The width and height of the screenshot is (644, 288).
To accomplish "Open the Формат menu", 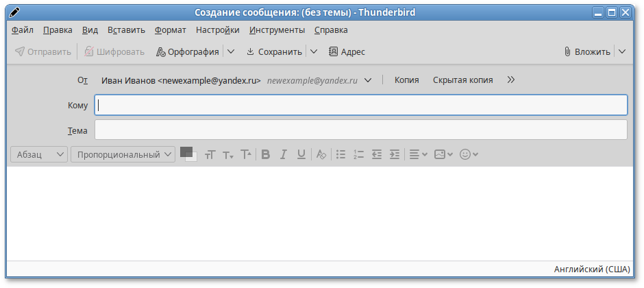I will pos(171,30).
